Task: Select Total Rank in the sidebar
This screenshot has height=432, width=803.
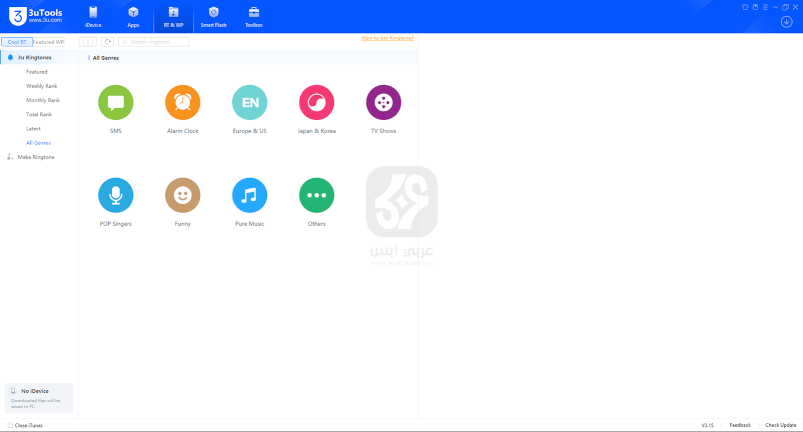Action: pos(39,115)
